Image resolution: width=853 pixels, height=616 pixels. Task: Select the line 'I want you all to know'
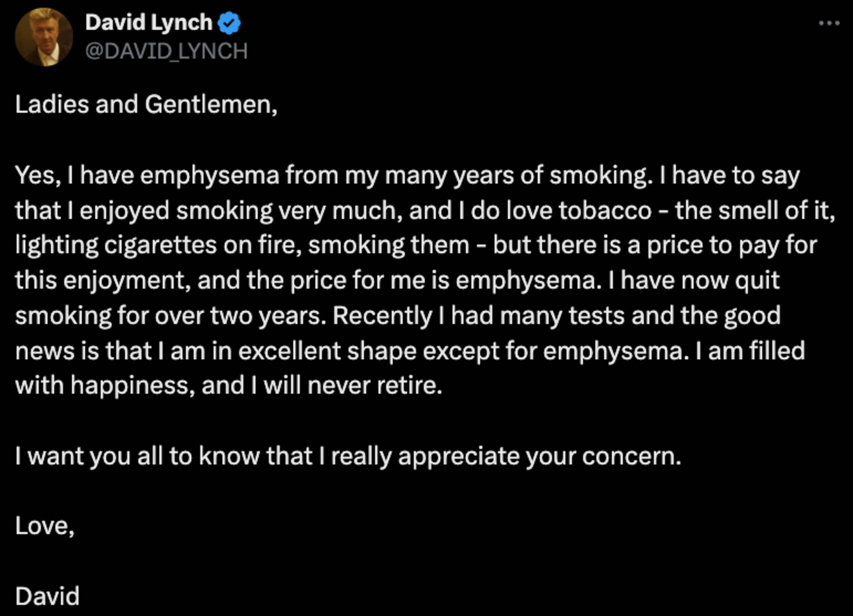tap(348, 456)
